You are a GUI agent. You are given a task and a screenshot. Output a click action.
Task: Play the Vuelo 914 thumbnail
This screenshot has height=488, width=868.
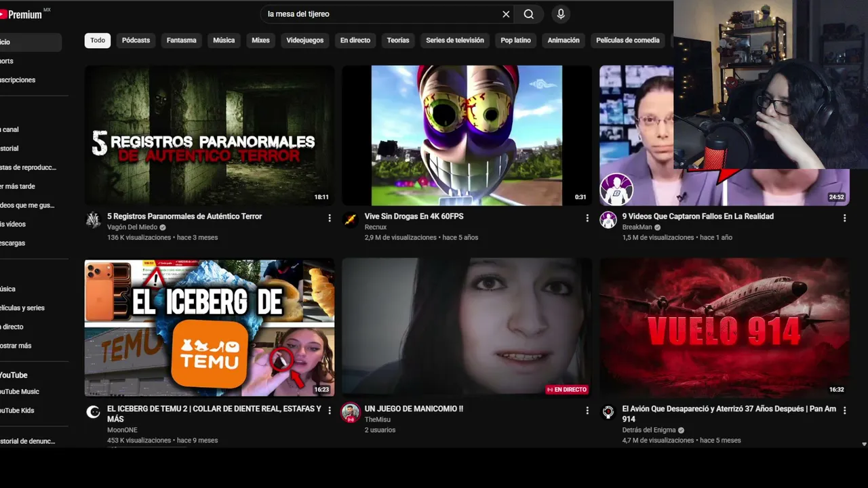coord(724,327)
